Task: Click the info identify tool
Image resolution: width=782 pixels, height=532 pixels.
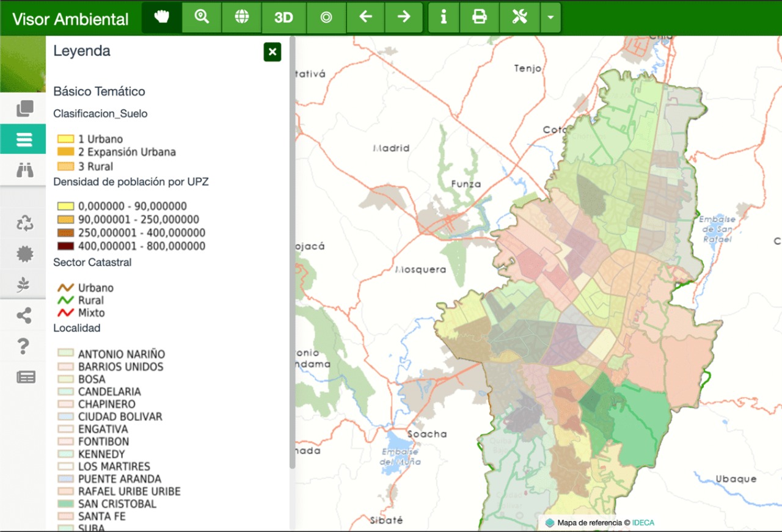Action: [444, 17]
